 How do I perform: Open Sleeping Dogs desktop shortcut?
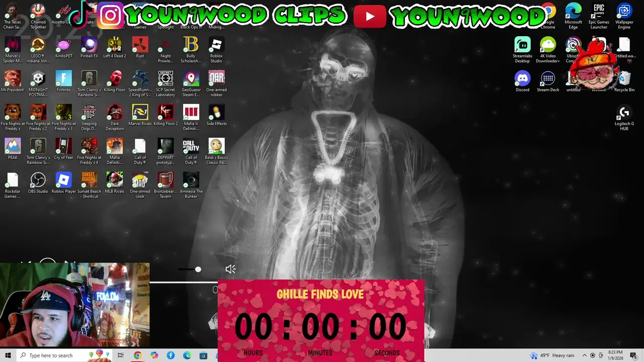pyautogui.click(x=89, y=118)
